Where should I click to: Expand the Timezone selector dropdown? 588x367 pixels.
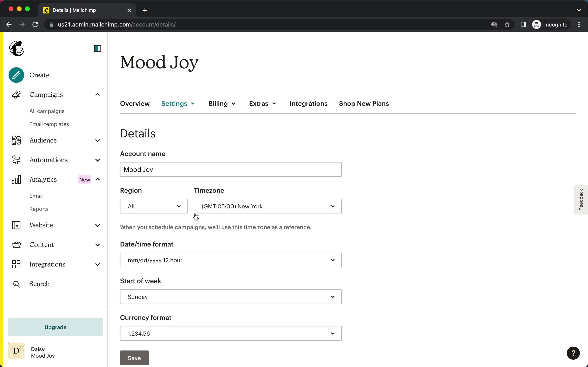pyautogui.click(x=267, y=206)
